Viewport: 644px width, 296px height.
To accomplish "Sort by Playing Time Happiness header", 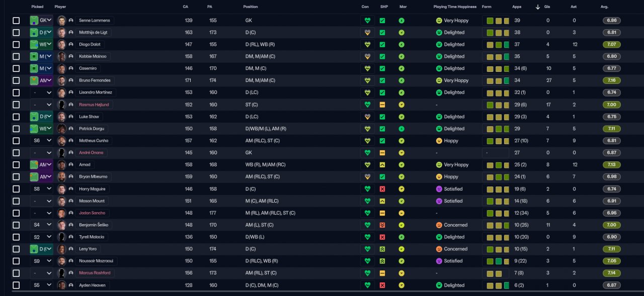I will 455,7.
